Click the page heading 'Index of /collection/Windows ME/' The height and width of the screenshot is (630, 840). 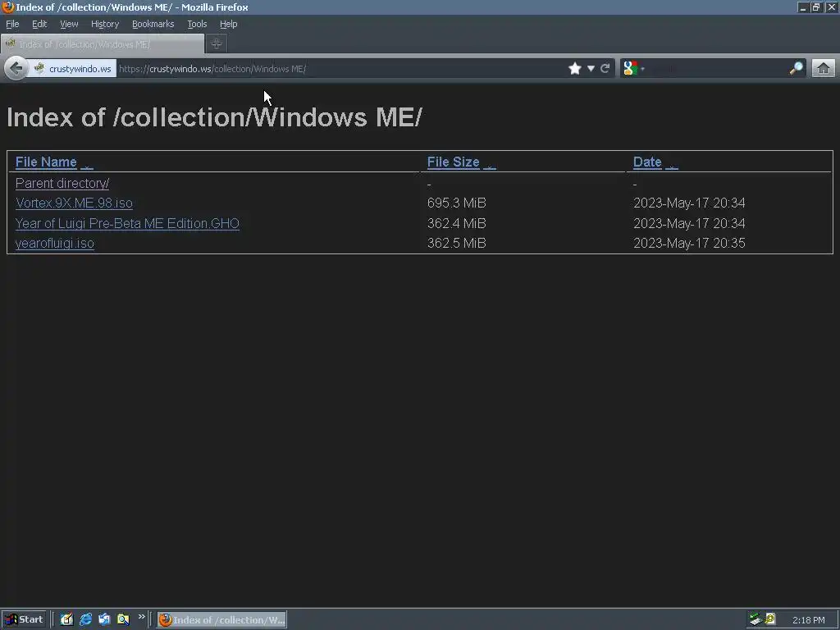(214, 117)
